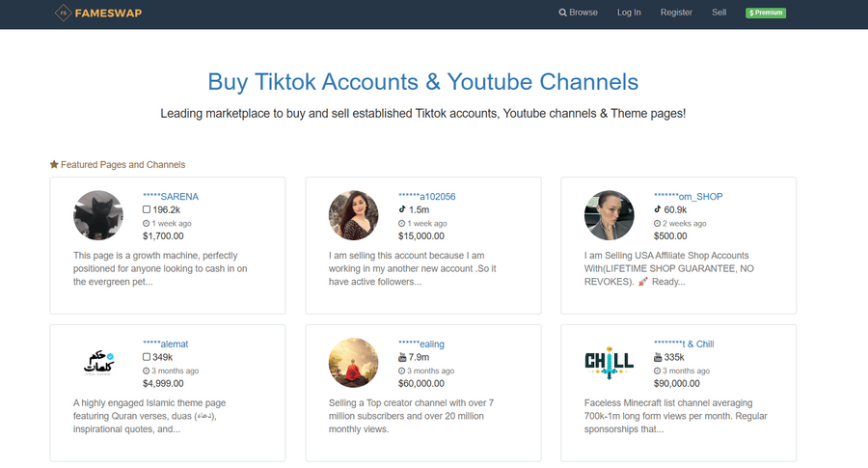
Task: Go to the Log In page
Action: click(629, 13)
